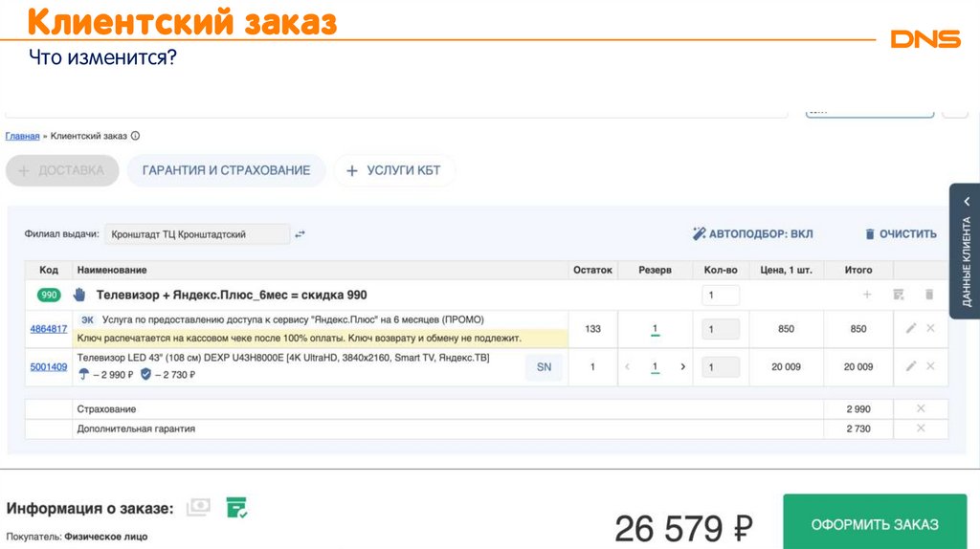Click the ДОСТАВКА button
The width and height of the screenshot is (980, 549).
coord(62,170)
